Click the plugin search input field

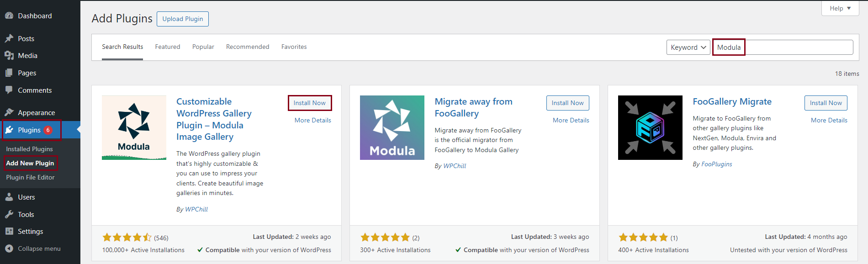[x=797, y=48]
